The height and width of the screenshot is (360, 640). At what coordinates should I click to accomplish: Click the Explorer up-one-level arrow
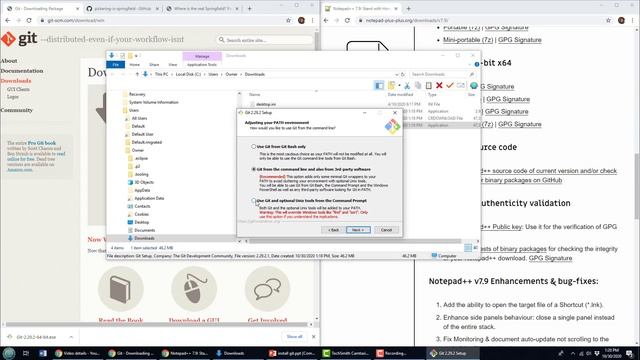click(x=137, y=74)
